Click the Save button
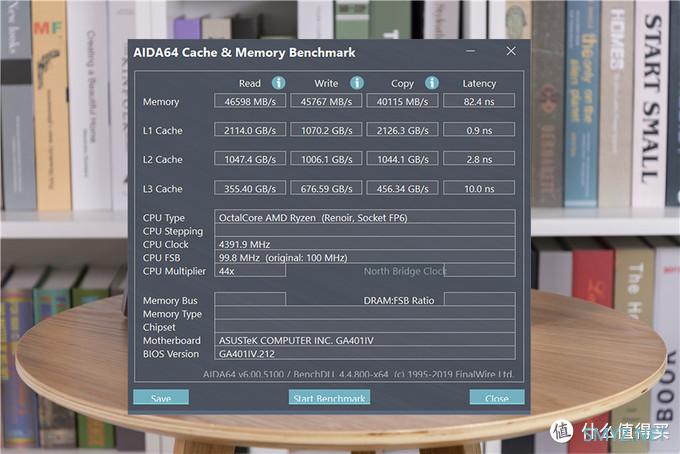680x454 pixels. point(161,397)
